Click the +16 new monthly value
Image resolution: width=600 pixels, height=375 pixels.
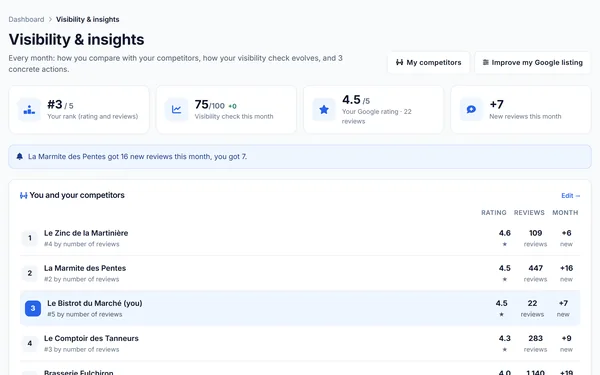click(x=566, y=268)
